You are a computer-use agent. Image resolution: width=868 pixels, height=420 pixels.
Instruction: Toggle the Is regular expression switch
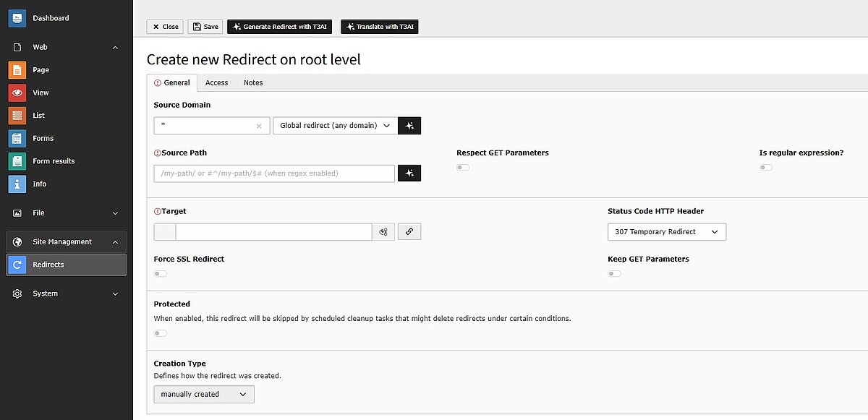click(765, 167)
